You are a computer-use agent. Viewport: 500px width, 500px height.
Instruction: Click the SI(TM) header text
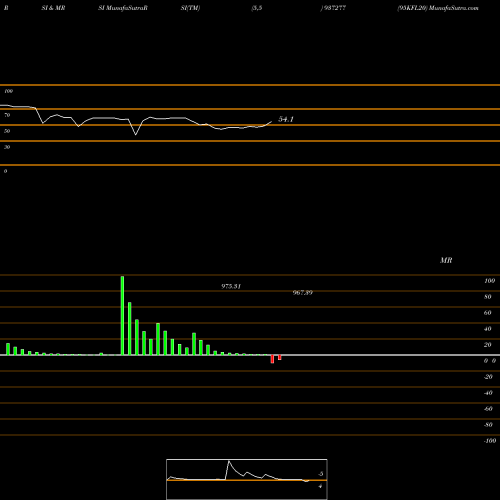[190, 8]
